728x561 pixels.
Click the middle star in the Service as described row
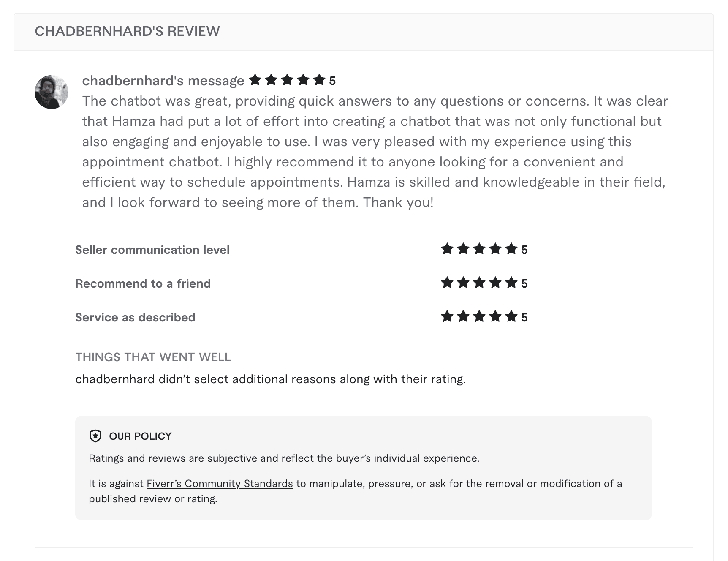480,316
